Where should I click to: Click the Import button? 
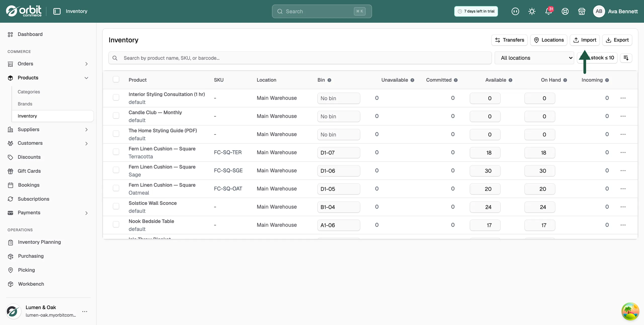click(585, 40)
